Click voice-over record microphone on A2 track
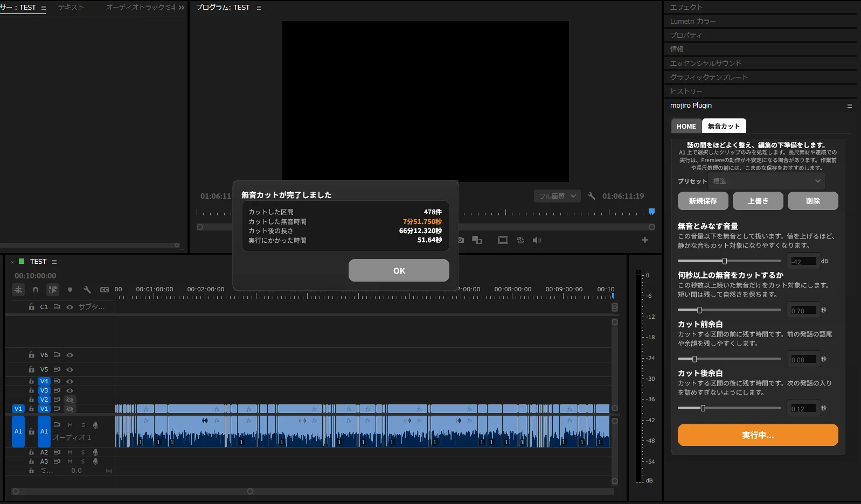Screen dimensions: 861x504 pyautogui.click(x=95, y=452)
